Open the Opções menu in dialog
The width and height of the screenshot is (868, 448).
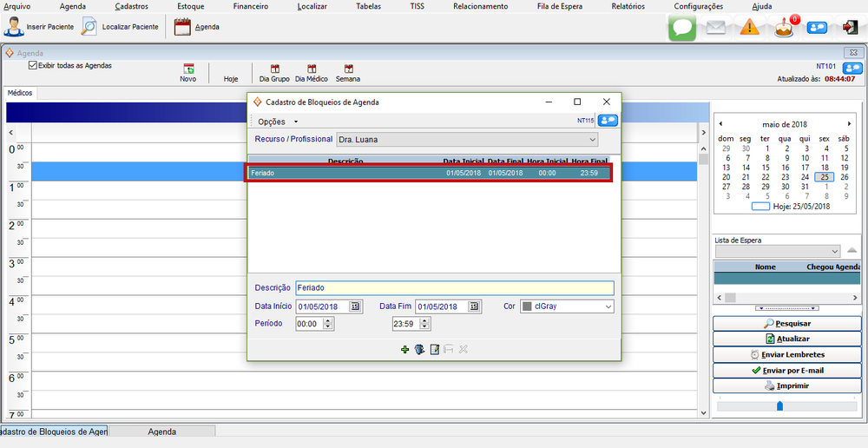pyautogui.click(x=278, y=122)
